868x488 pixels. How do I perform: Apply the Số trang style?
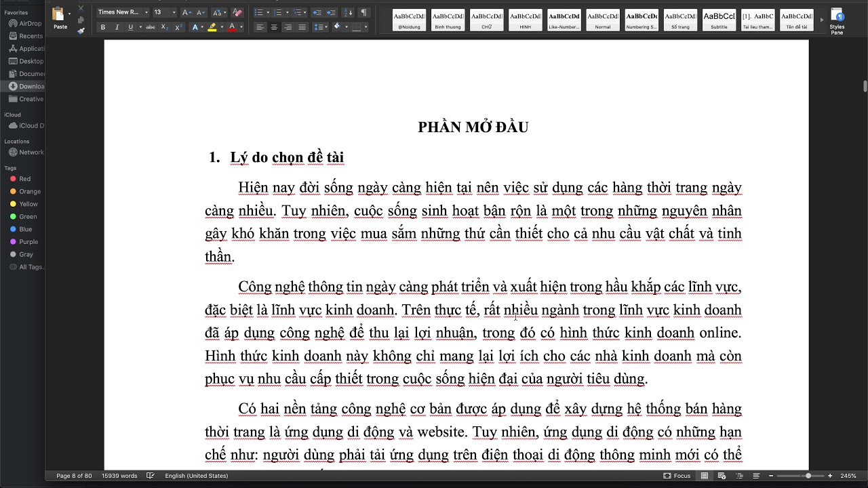[x=680, y=20]
